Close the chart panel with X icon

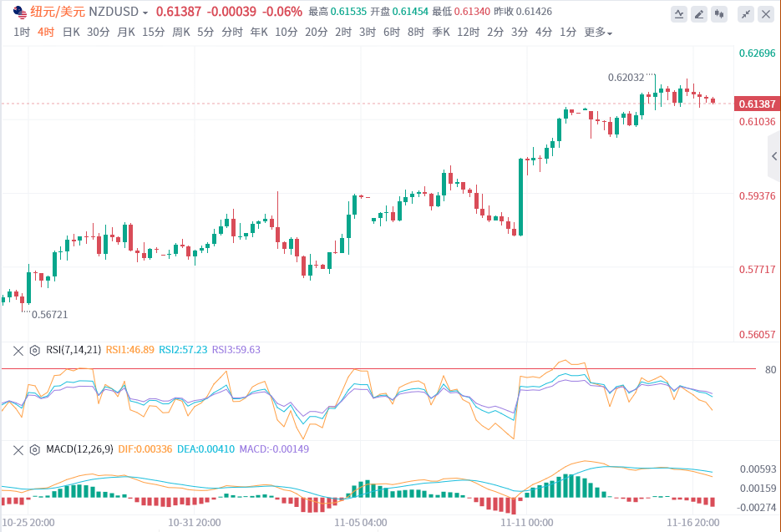[x=766, y=14]
